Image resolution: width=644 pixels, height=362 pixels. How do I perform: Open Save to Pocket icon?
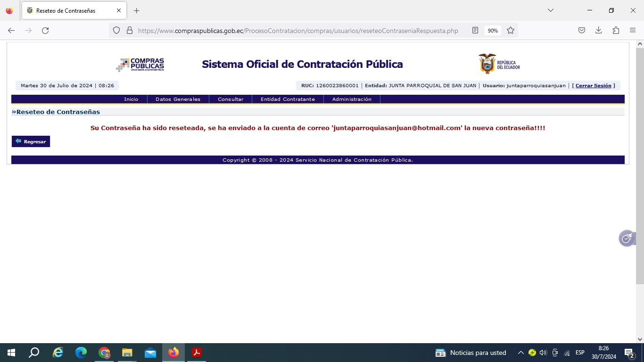(582, 31)
